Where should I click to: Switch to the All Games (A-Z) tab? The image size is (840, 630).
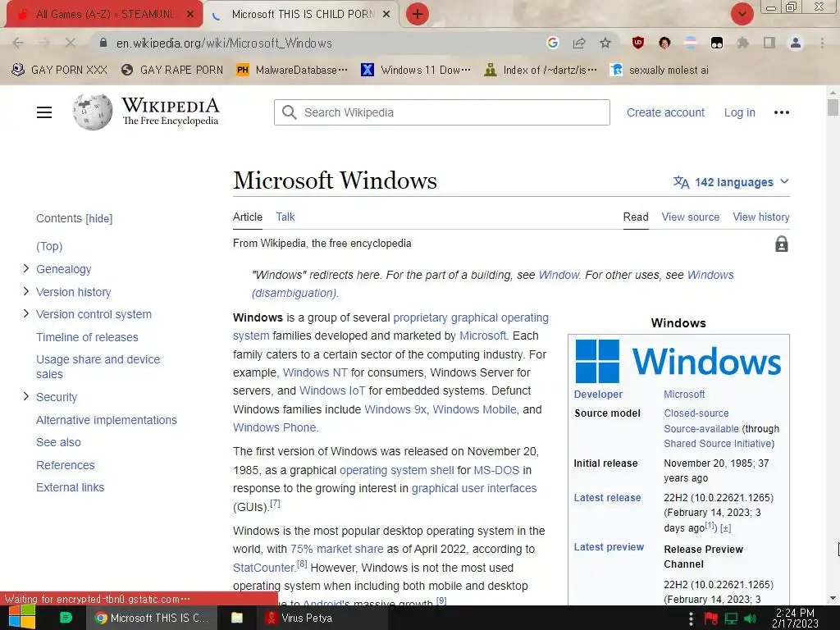point(103,14)
